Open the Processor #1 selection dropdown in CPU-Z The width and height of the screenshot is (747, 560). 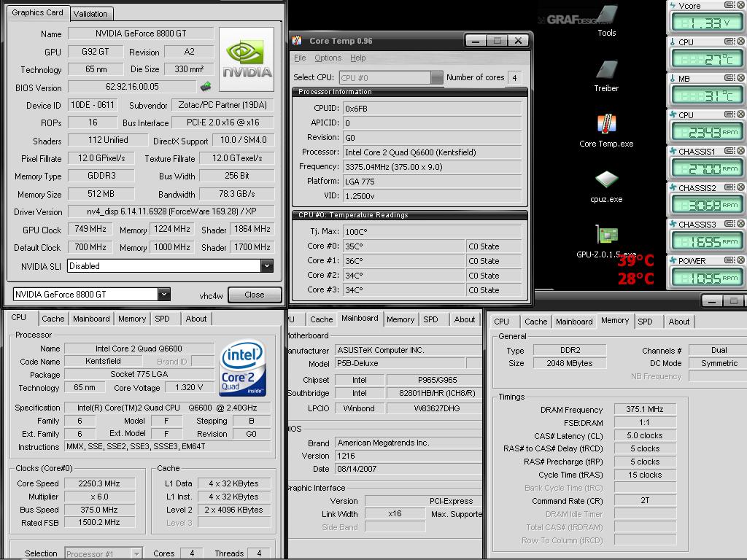coord(136,553)
